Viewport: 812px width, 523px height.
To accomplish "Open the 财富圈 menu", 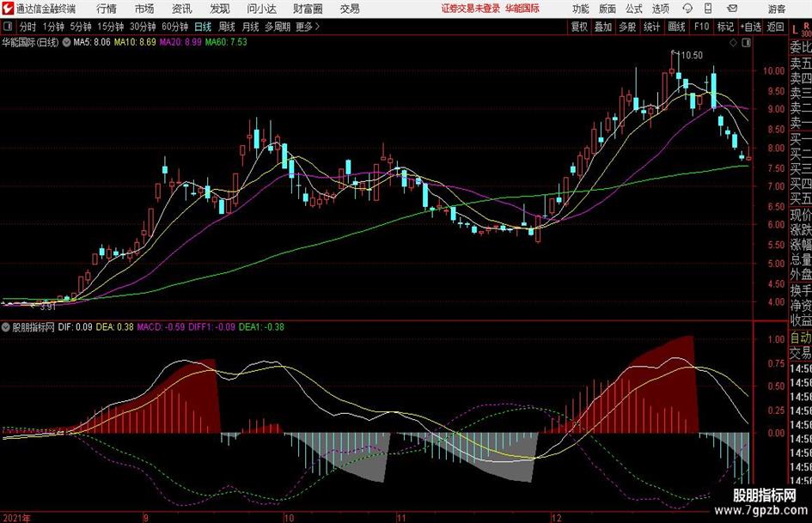I will [x=308, y=9].
